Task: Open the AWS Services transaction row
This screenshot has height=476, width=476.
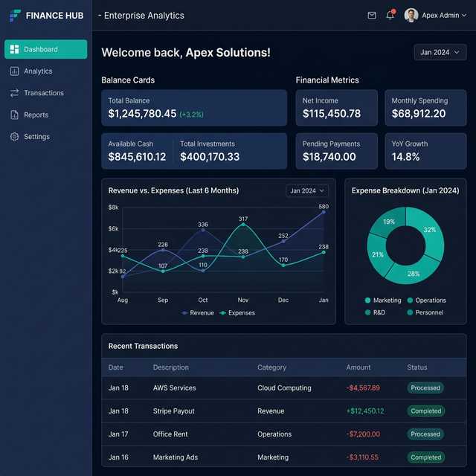Action: coord(284,387)
